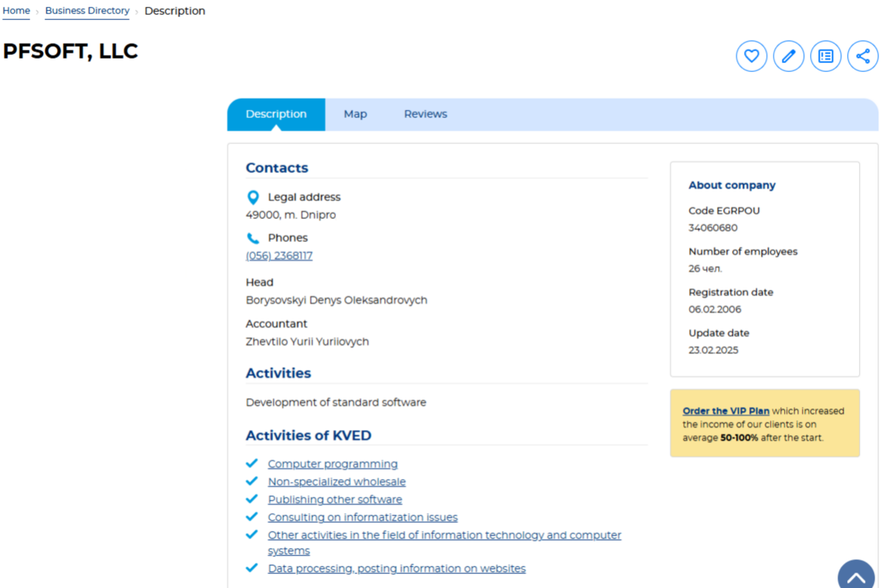Screen dimensions: 885x588
Task: Open Consulting on informatization issues link
Action: [x=362, y=517]
